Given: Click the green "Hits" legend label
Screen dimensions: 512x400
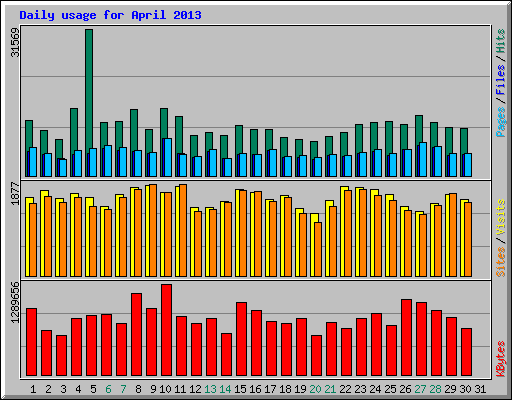Looking at the screenshot, I should click(500, 41).
